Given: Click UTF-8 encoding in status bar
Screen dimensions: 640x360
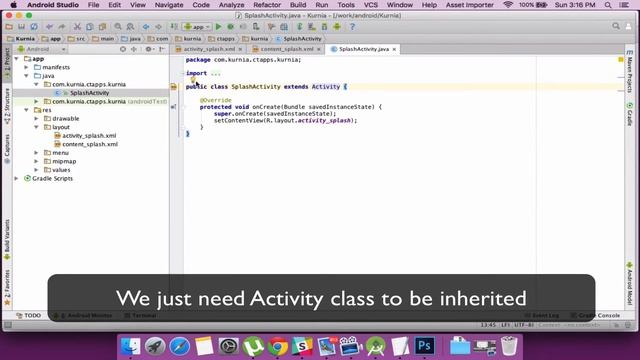Looking at the screenshot, I should click(524, 325).
